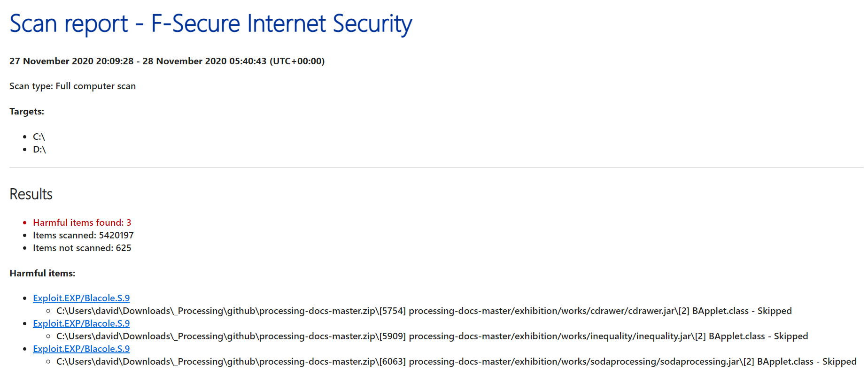The width and height of the screenshot is (868, 382).
Task: Click the inequality.jar file path entry
Action: [x=432, y=336]
